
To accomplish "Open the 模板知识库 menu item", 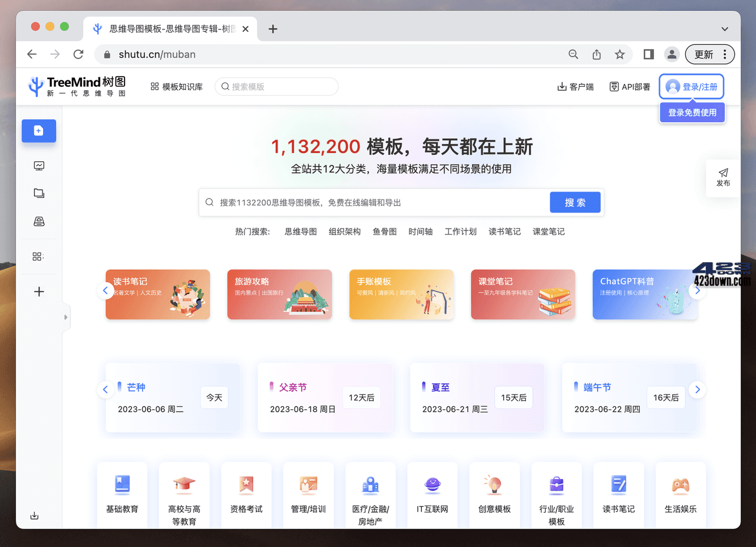I will click(176, 86).
